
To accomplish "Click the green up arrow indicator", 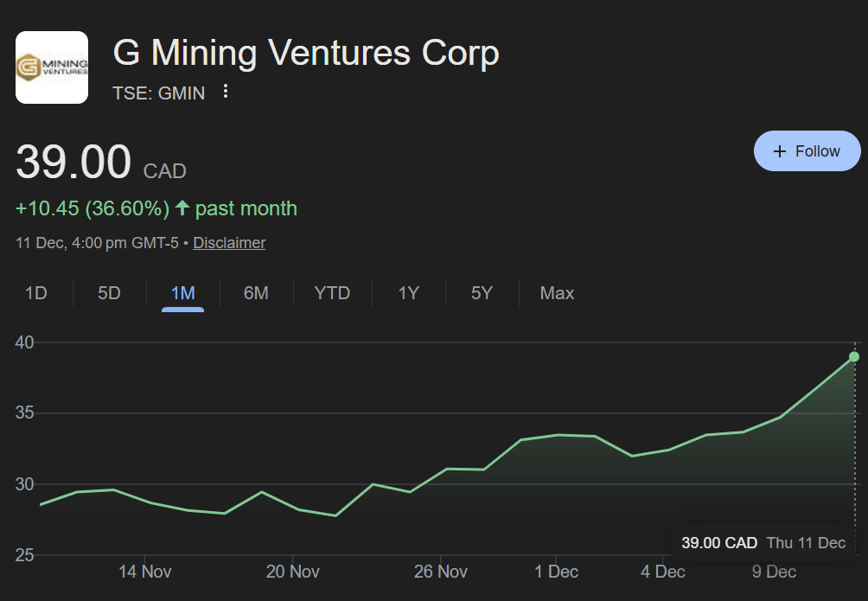I will click(x=182, y=208).
